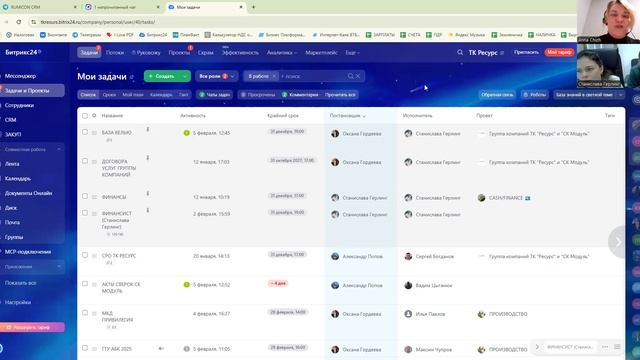
Task: Click Оксана Гордеева avatar in БАЗА ВЕЛЬЮ row
Action: pos(335,133)
